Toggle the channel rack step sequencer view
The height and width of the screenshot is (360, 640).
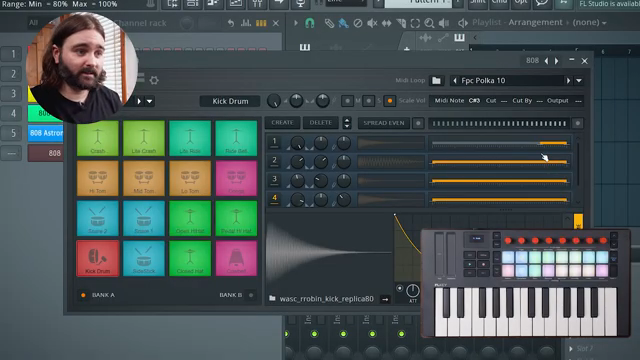pyautogui.click(x=261, y=23)
